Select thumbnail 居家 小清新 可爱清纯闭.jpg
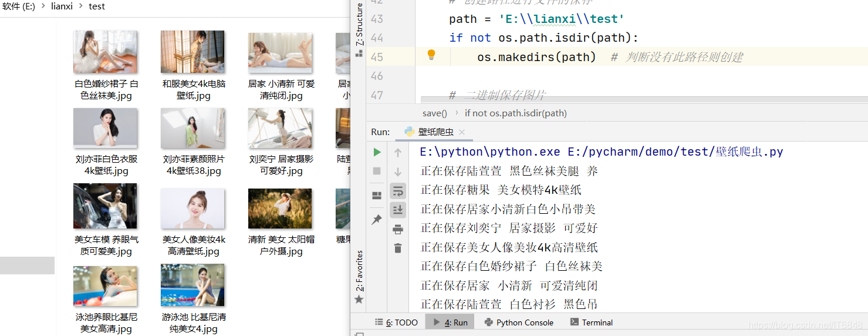Image resolution: width=868 pixels, height=336 pixels. click(x=281, y=52)
